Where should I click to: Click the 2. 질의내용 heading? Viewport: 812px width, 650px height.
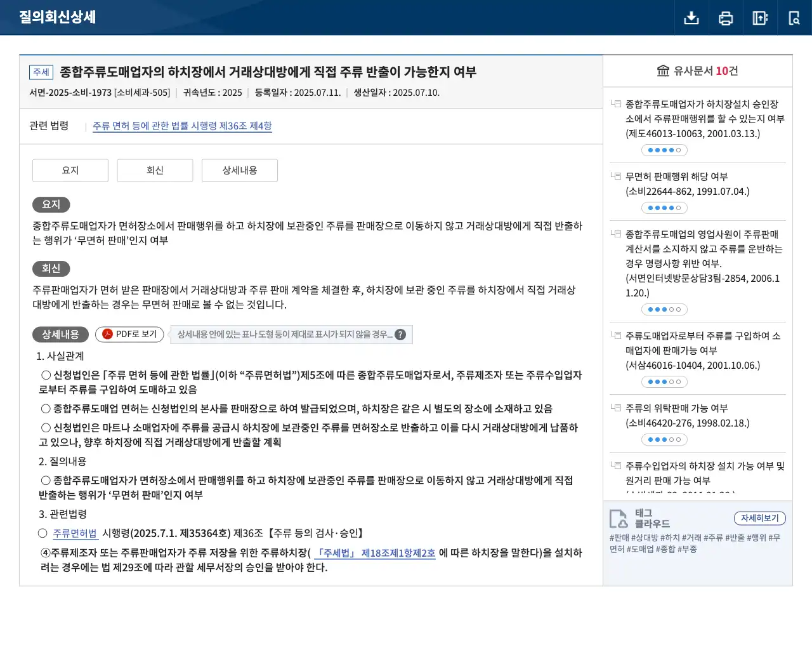pos(62,461)
